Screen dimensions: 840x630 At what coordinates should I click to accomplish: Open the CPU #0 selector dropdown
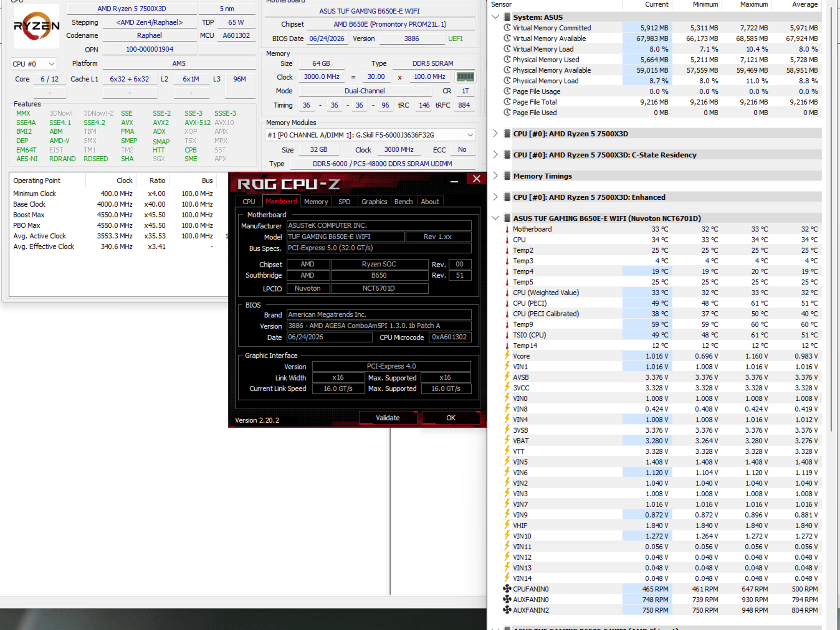pyautogui.click(x=34, y=64)
